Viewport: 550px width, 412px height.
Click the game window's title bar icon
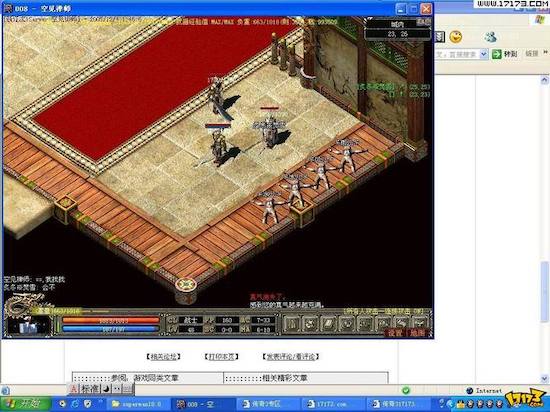(x=9, y=9)
